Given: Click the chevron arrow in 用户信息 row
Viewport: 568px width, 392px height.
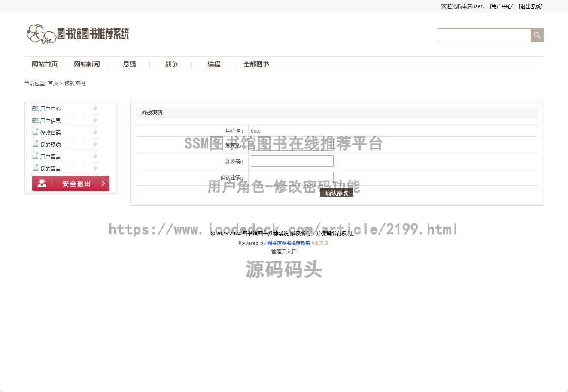Looking at the screenshot, I should pos(95,120).
